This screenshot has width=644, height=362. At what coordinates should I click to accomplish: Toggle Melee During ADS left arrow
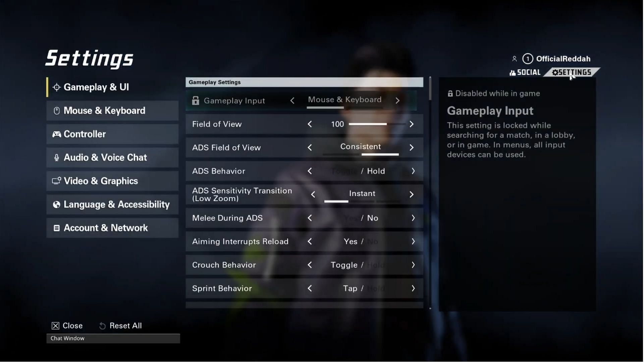[x=310, y=218]
